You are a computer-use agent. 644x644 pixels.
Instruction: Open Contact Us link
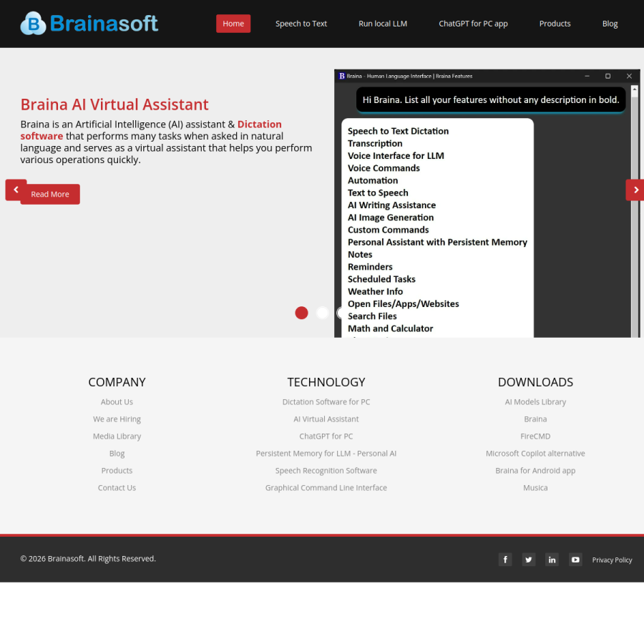(117, 487)
